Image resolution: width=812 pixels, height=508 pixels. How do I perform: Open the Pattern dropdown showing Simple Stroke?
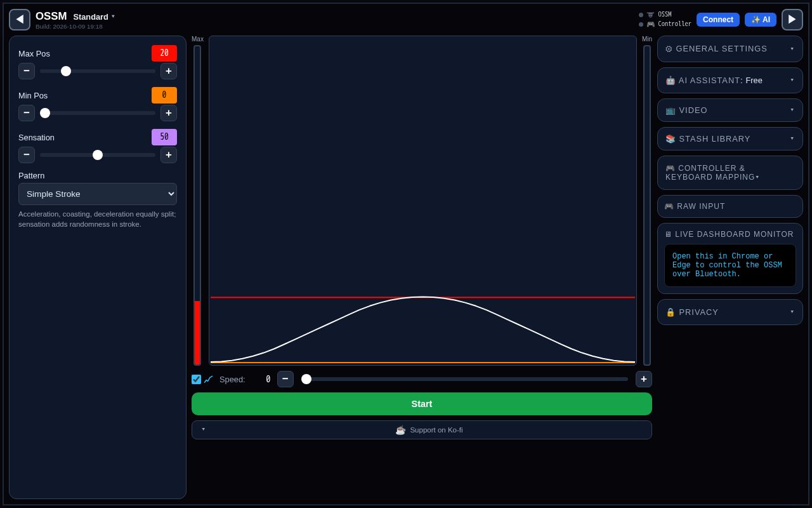(x=98, y=194)
